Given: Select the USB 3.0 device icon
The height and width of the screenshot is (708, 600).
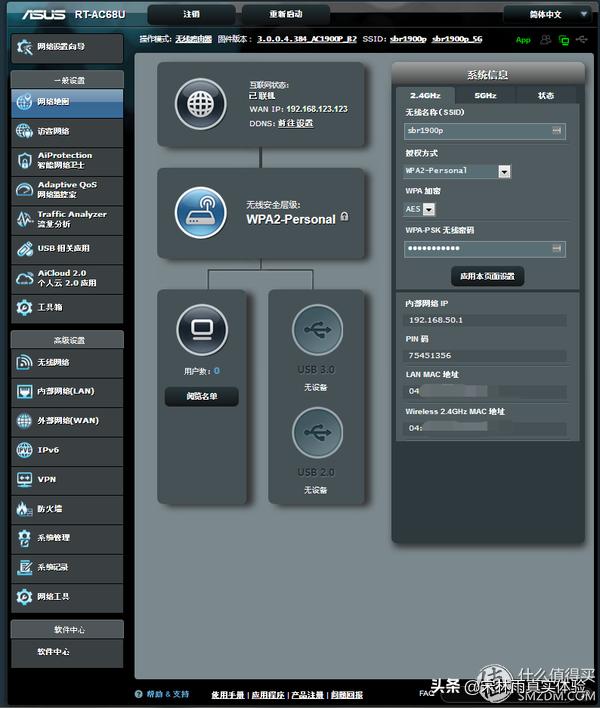Looking at the screenshot, I should pyautogui.click(x=317, y=330).
